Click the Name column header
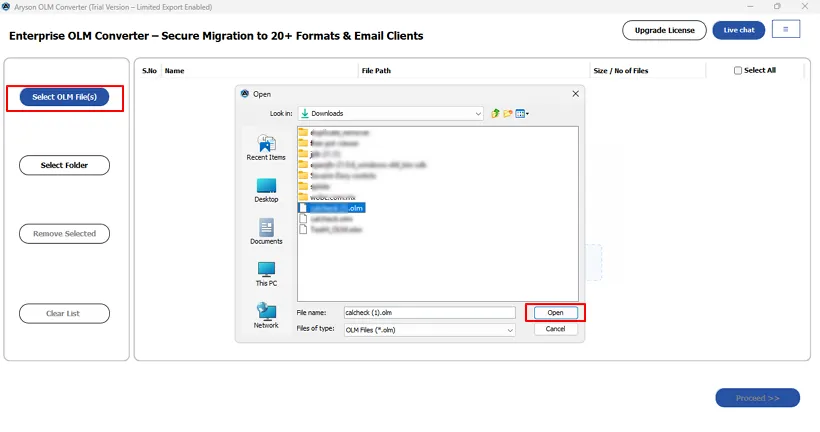 [175, 71]
